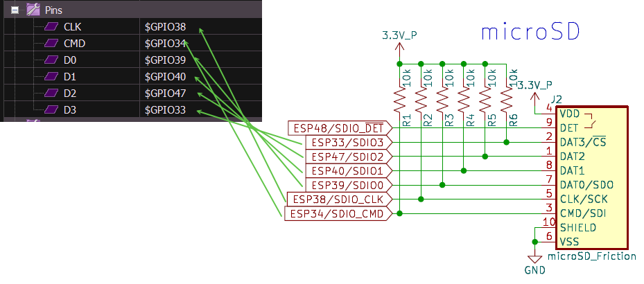Select the ESP38/SDIO_CLK net label
Image resolution: width=644 pixels, height=284 pixels.
tap(338, 199)
